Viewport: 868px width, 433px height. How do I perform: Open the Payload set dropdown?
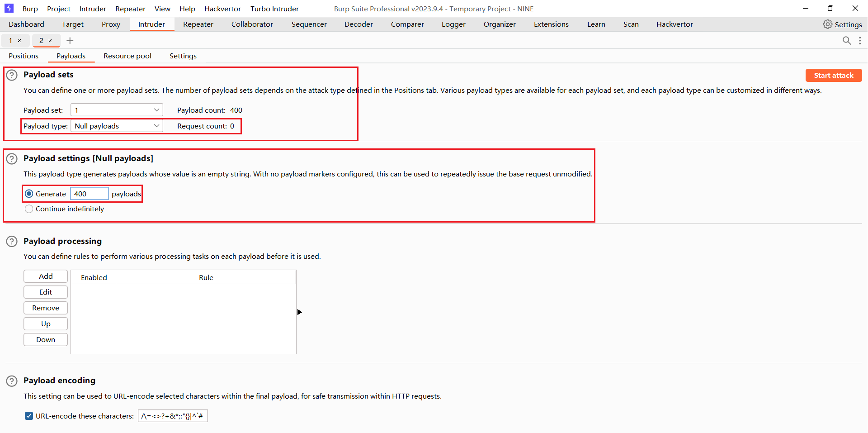(x=117, y=110)
